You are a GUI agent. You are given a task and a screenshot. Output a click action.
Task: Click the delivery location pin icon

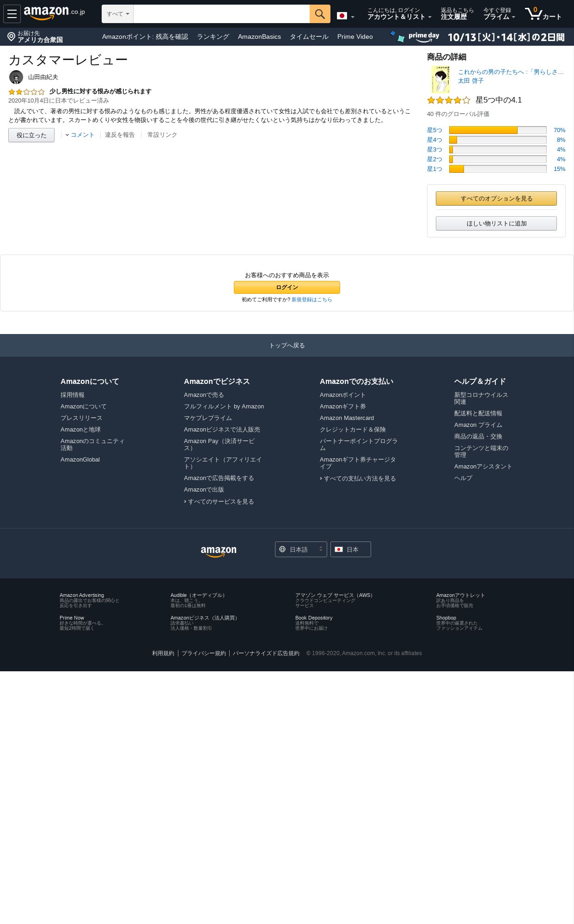coord(12,36)
